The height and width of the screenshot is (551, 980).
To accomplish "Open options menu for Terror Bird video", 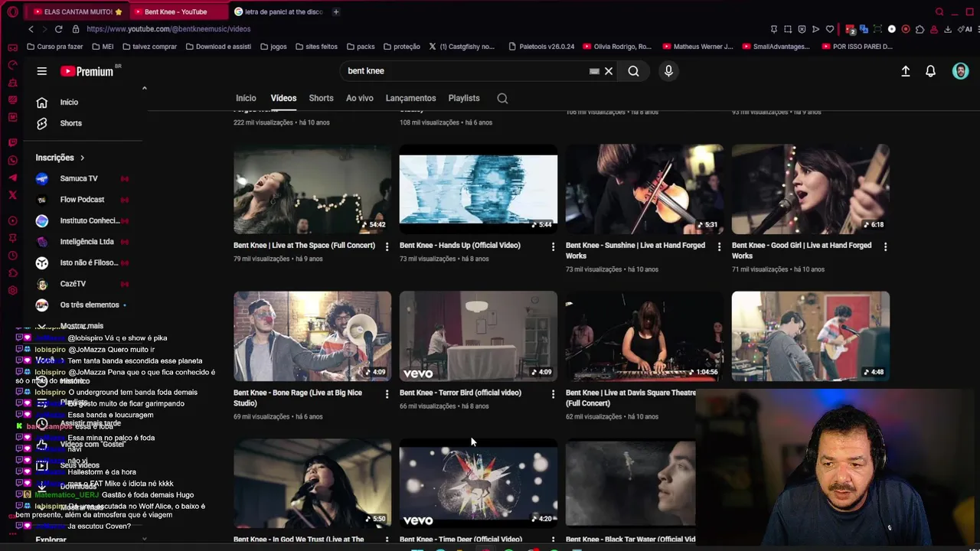I will 553,394.
